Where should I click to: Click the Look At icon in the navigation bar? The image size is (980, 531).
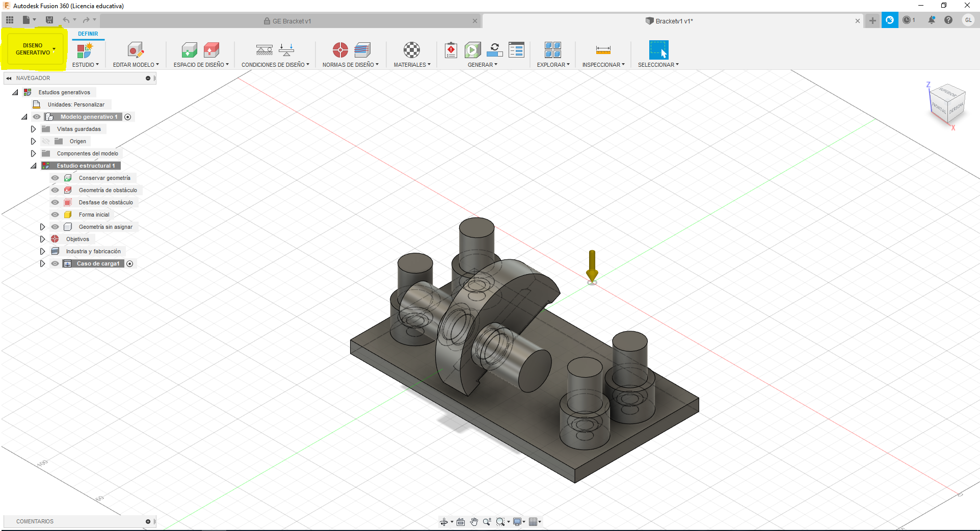pos(461,521)
